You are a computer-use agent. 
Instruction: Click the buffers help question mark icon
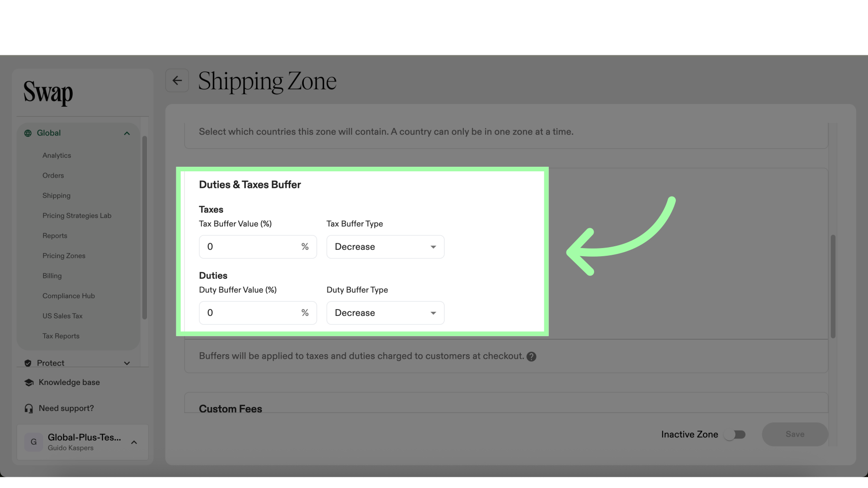(532, 357)
